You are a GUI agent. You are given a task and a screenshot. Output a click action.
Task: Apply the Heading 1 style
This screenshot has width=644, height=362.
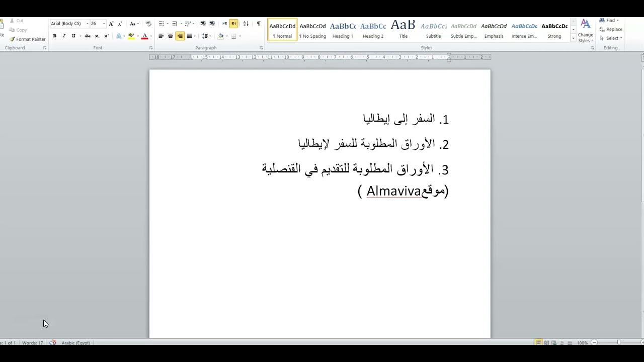tap(343, 30)
